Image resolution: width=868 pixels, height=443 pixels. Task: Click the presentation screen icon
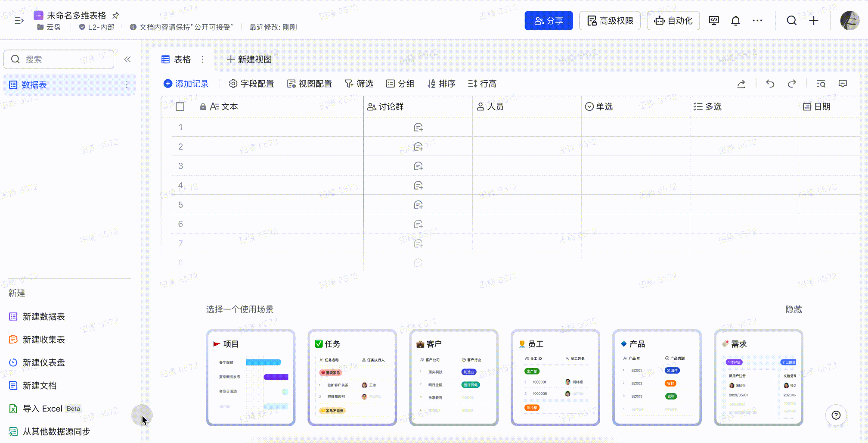click(714, 21)
